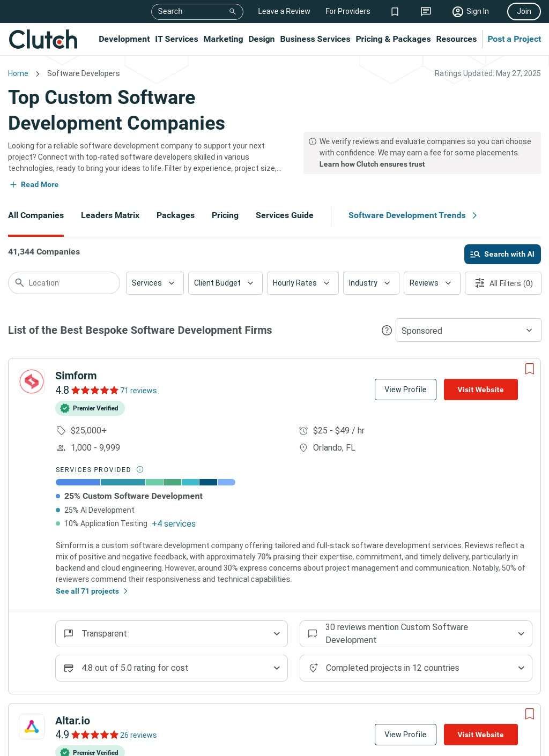Open the Services filter dropdown

(155, 283)
